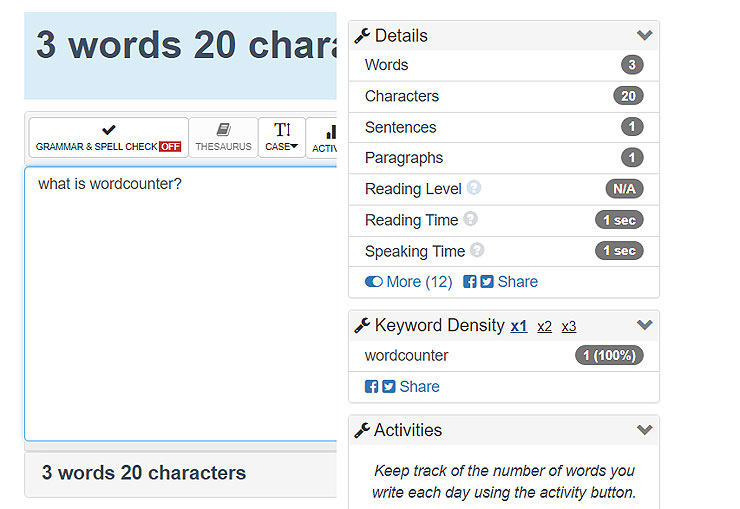This screenshot has height=509, width=740.
Task: Share keyword density via Facebook icon
Action: pyautogui.click(x=371, y=386)
